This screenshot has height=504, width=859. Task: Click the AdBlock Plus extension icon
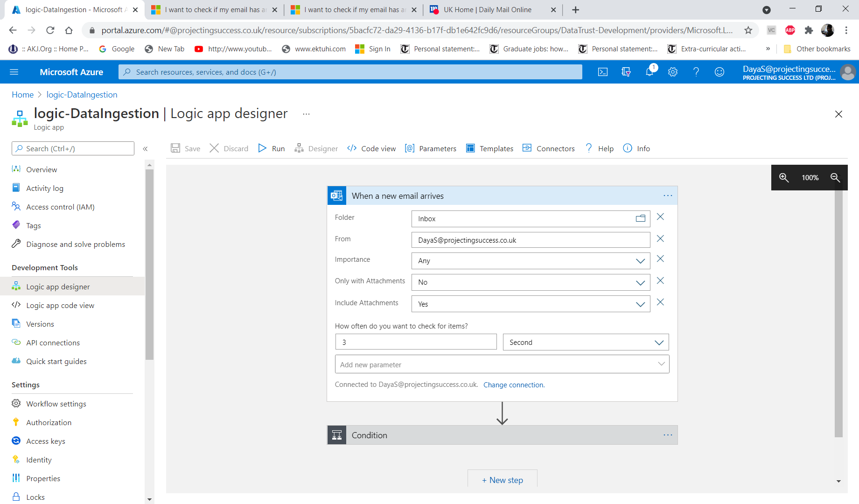coord(790,30)
